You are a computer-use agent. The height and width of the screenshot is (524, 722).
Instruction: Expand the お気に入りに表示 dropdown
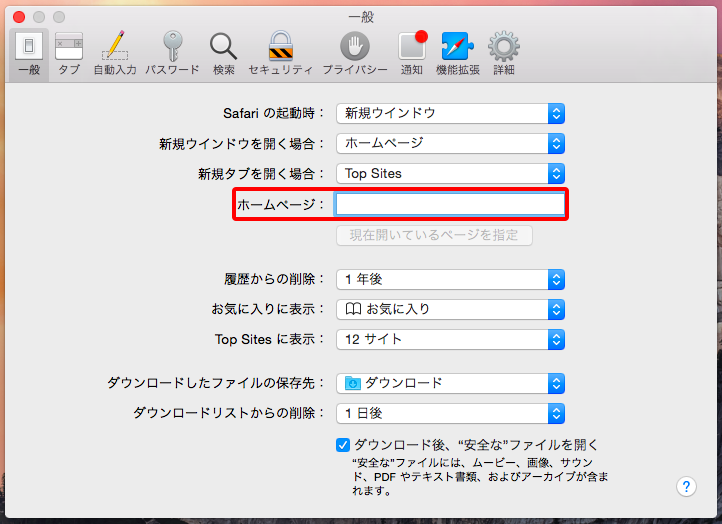[450, 309]
